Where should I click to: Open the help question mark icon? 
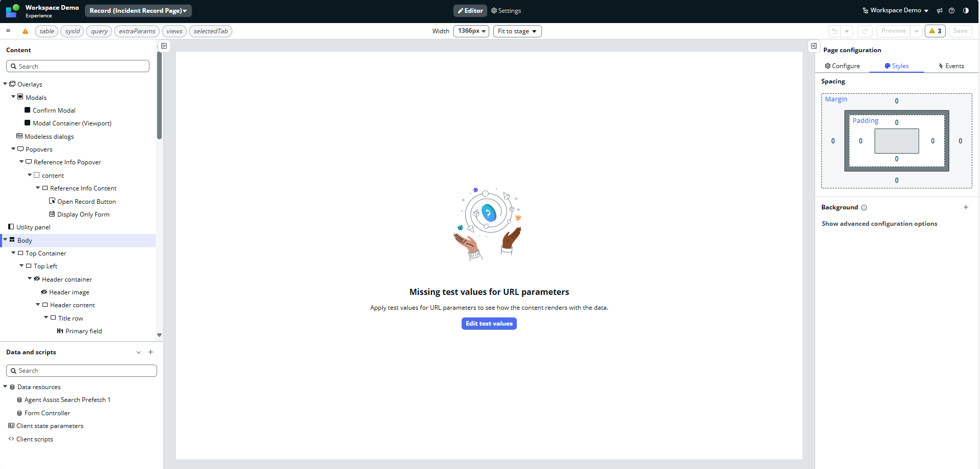951,11
